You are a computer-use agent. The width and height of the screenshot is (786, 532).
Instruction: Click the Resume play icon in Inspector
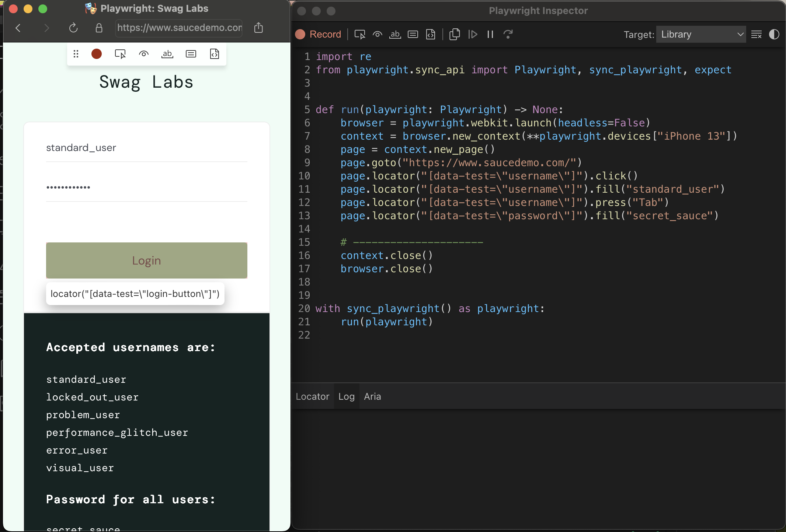tap(473, 34)
